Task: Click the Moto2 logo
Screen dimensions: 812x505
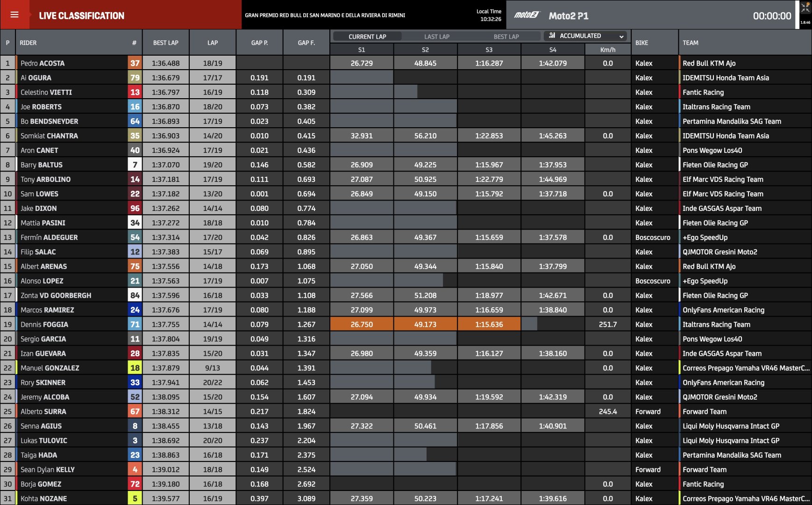Action: (x=527, y=15)
